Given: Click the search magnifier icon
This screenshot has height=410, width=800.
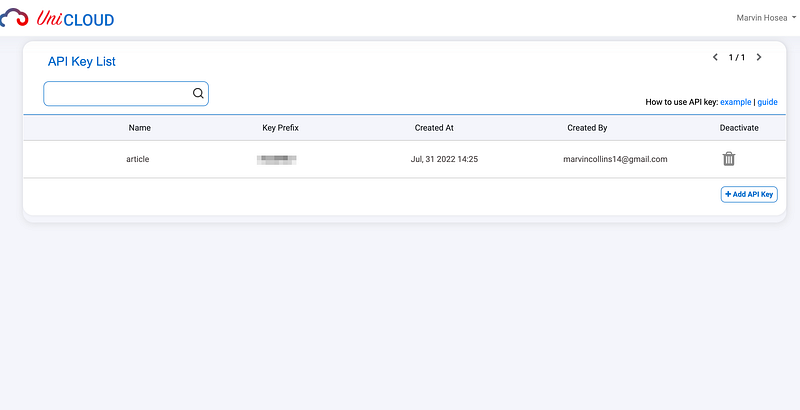Looking at the screenshot, I should click(198, 93).
